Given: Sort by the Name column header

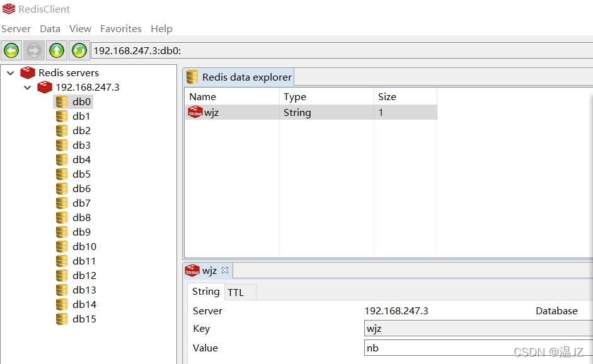Looking at the screenshot, I should tap(232, 97).
